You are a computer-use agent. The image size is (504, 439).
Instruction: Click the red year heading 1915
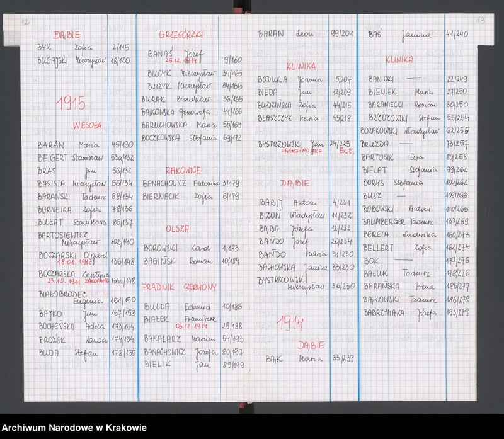71,103
